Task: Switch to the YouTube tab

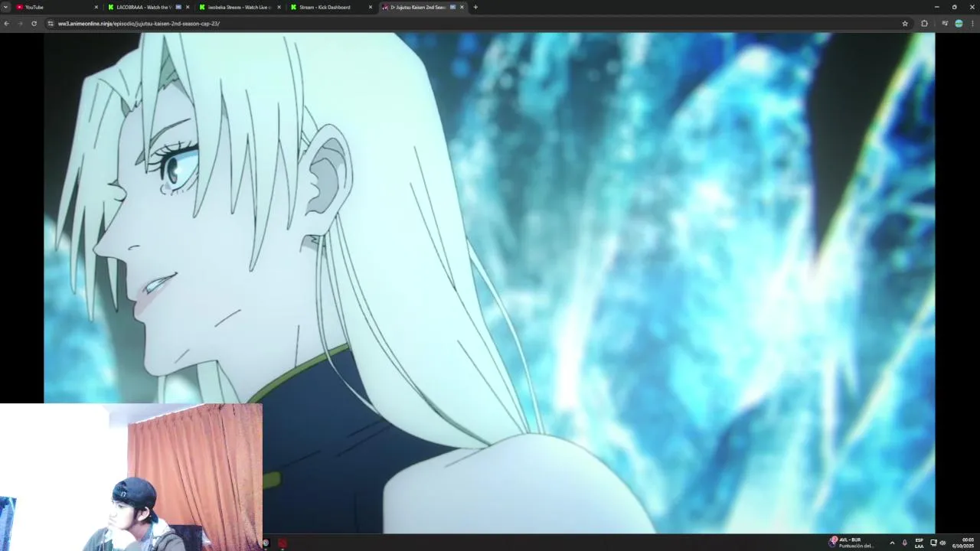Action: point(56,7)
